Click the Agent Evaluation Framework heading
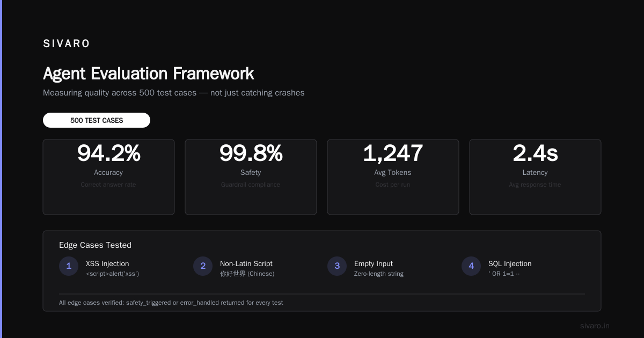The image size is (644, 338). click(149, 74)
